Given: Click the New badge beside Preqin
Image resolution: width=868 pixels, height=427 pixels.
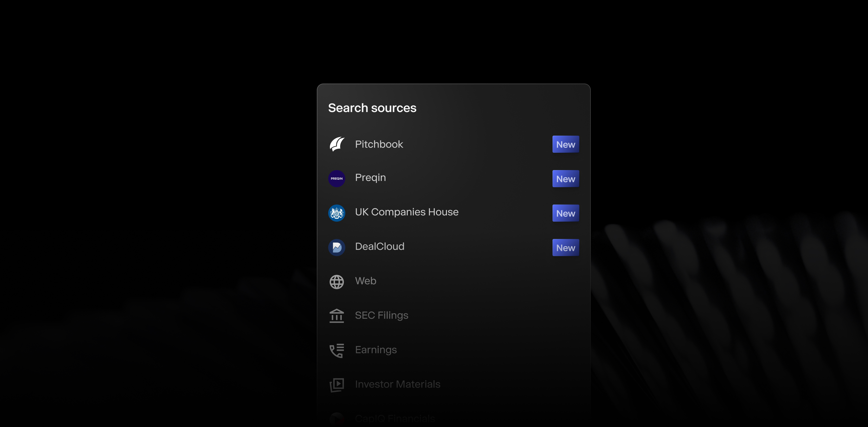Looking at the screenshot, I should click(565, 179).
